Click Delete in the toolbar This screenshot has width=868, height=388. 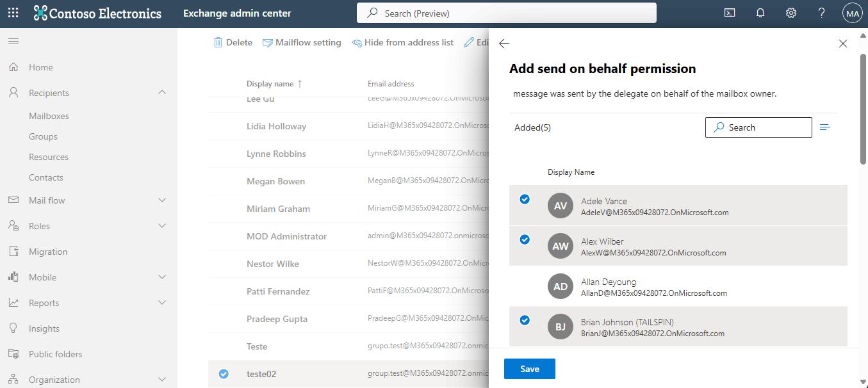(x=233, y=42)
